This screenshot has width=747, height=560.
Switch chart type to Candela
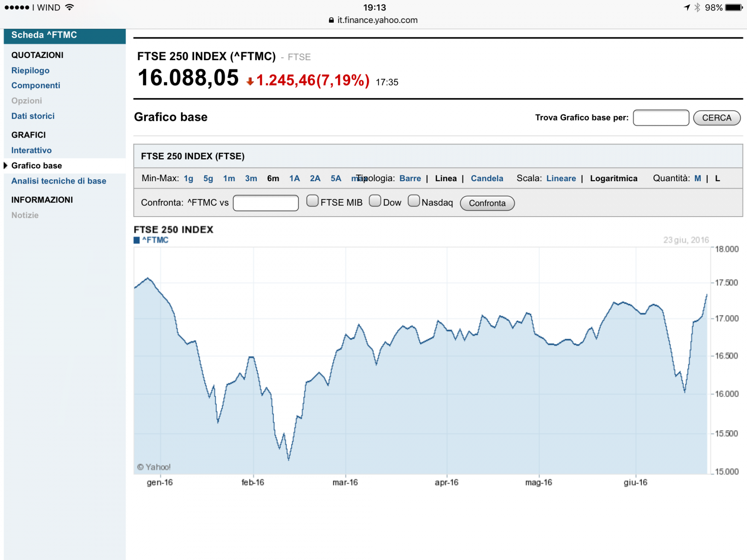click(487, 178)
